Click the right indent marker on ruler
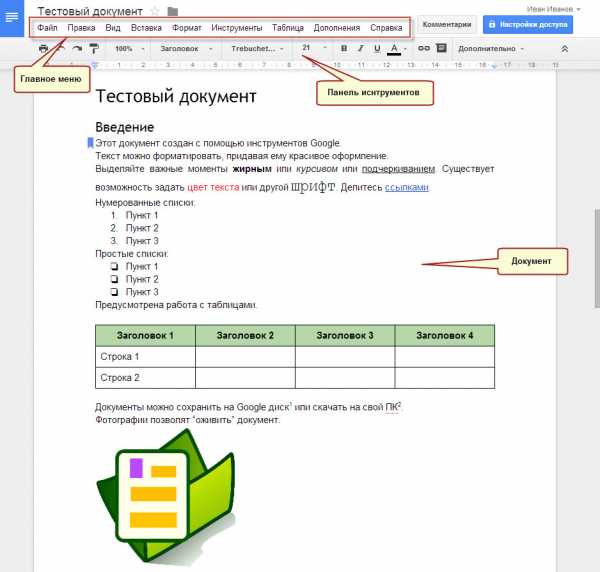Viewport: 600px width, 572px height. click(x=494, y=66)
